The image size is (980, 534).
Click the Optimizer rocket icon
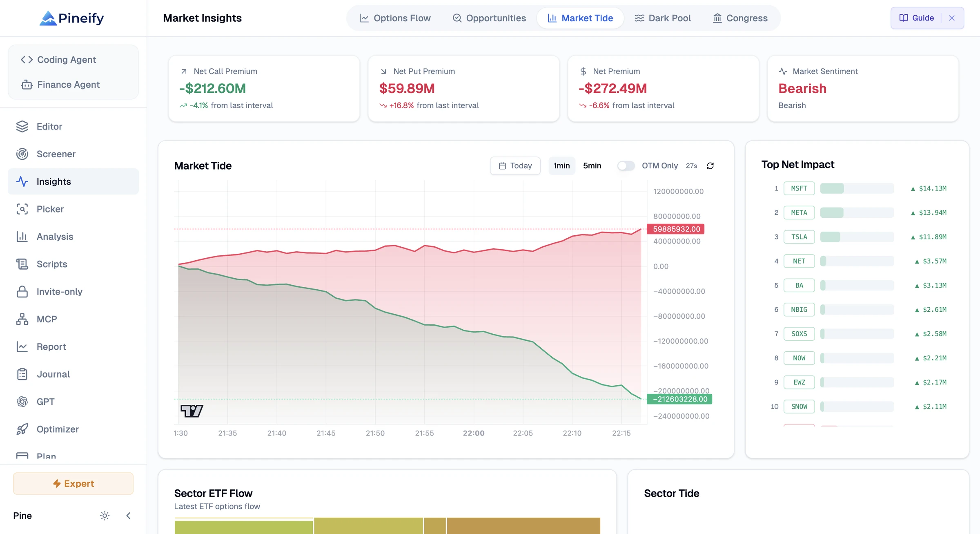22,429
